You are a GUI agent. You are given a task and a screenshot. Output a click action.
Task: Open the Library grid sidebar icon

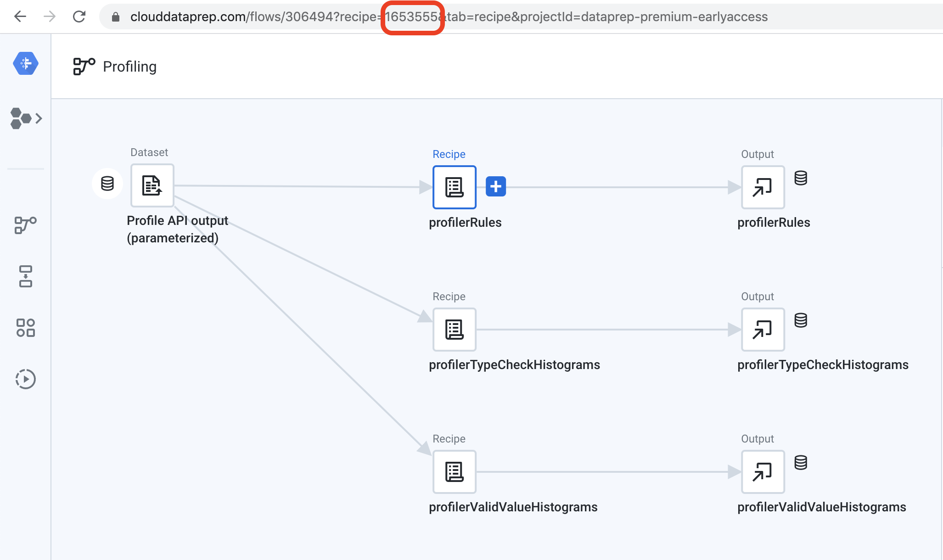click(26, 328)
